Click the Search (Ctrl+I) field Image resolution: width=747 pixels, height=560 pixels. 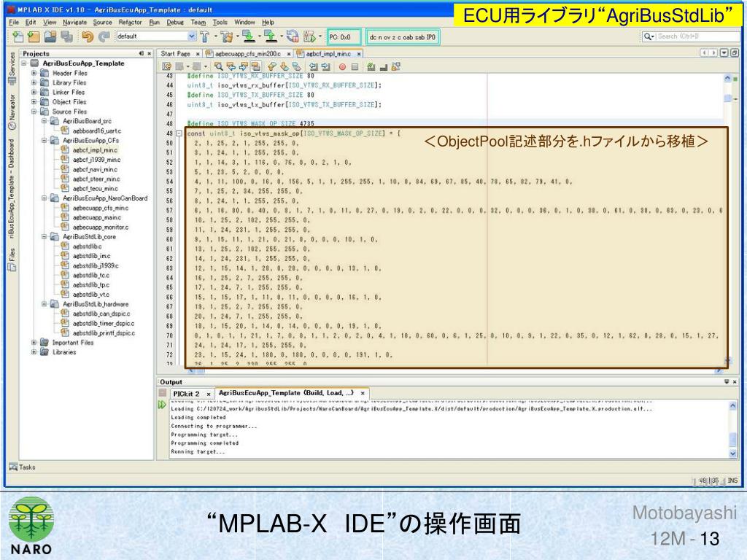[690, 36]
